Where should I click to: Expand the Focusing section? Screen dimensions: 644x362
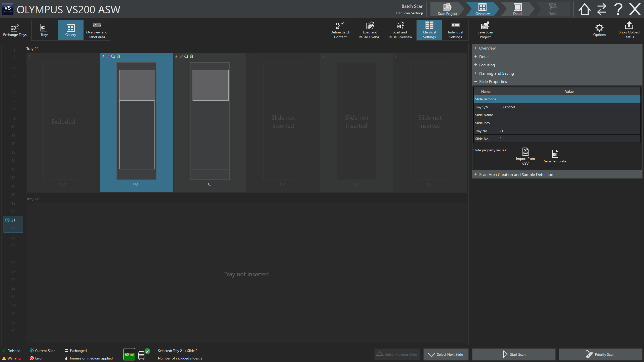click(x=487, y=65)
